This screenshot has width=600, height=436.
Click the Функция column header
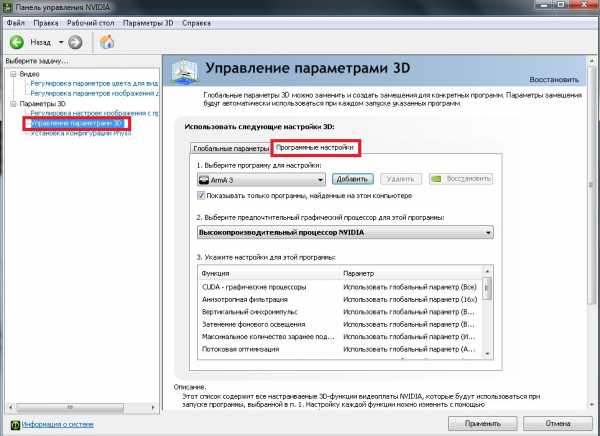pos(269,273)
